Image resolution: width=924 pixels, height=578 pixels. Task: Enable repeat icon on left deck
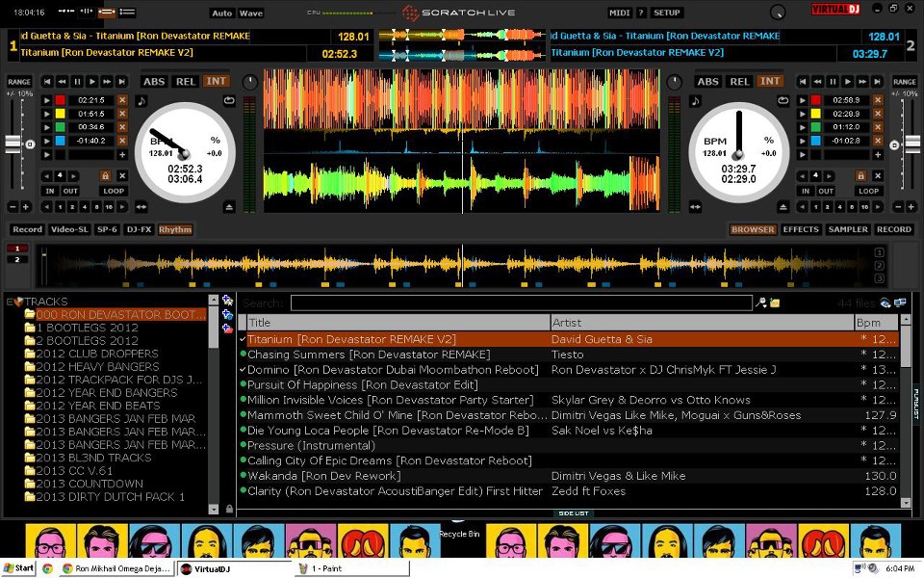(229, 101)
